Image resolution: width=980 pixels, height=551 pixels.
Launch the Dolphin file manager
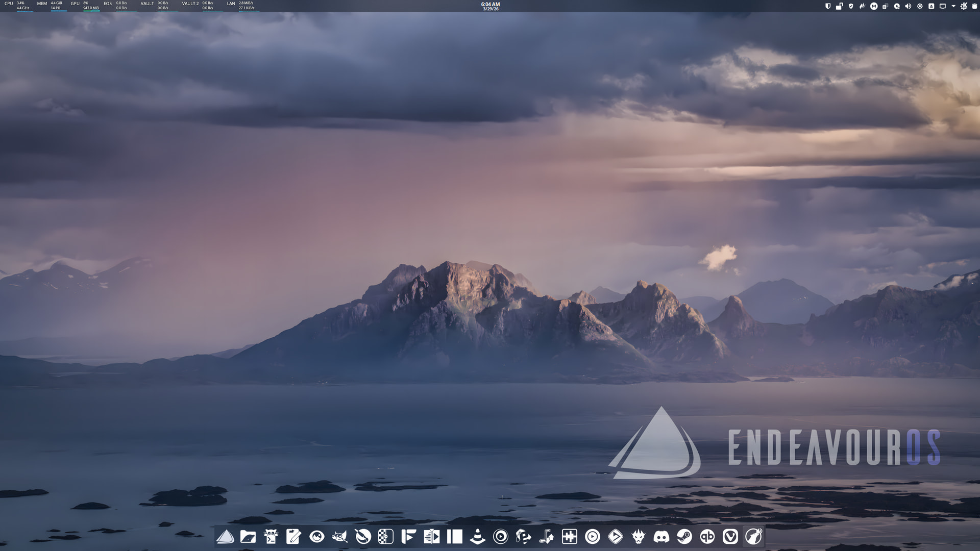248,537
